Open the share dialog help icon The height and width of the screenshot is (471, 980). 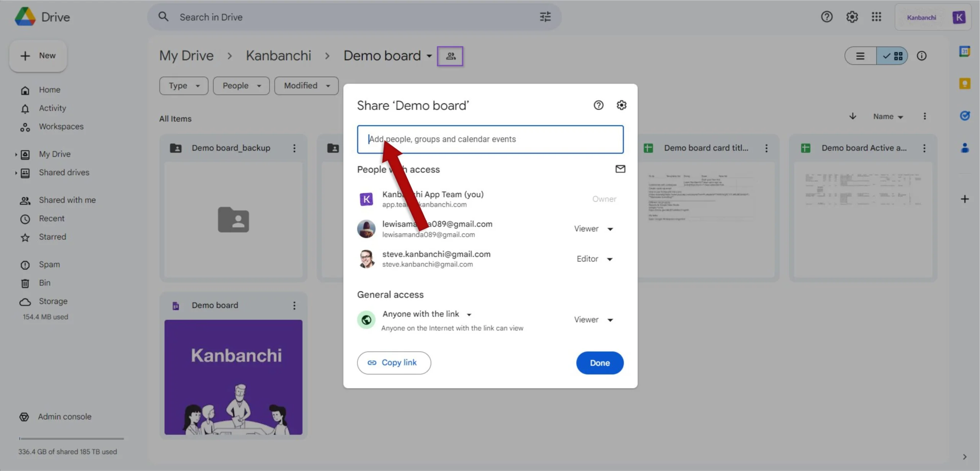[x=598, y=105]
